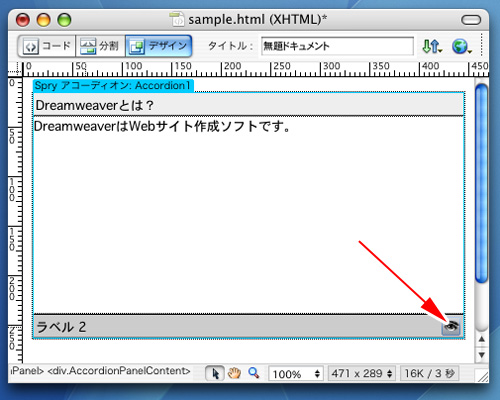Open the 471 x 289 window size menu

(362, 374)
